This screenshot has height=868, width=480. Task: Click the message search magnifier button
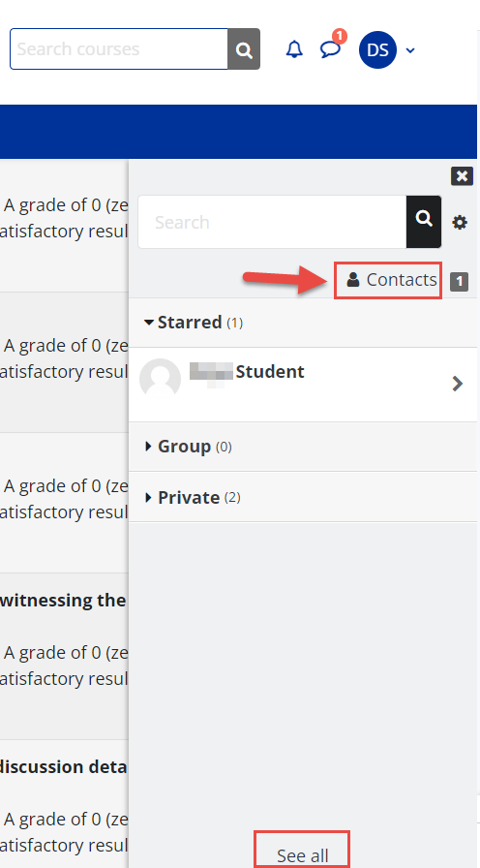pos(424,222)
